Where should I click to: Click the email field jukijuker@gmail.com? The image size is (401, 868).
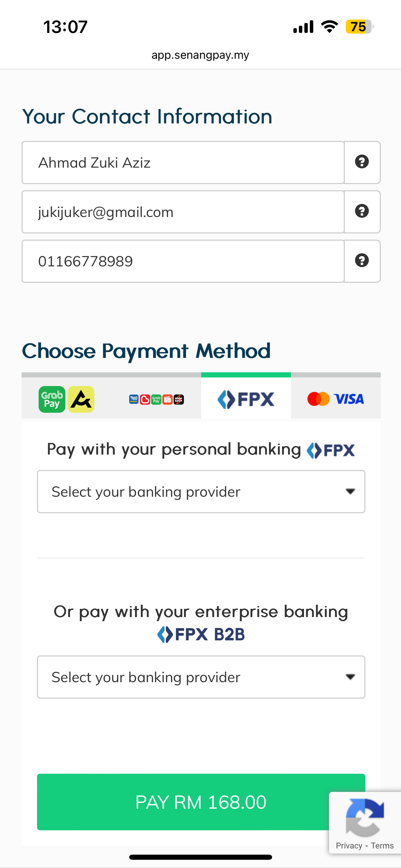pyautogui.click(x=183, y=212)
